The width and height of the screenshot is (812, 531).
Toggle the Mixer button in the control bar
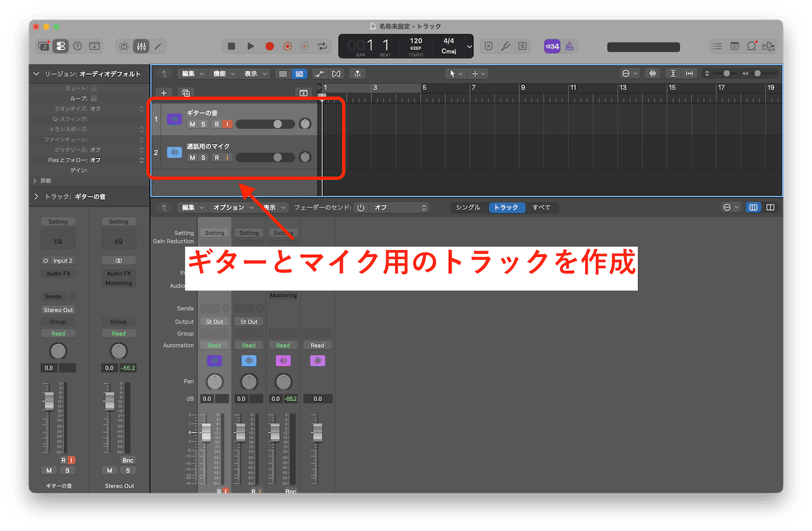[141, 46]
